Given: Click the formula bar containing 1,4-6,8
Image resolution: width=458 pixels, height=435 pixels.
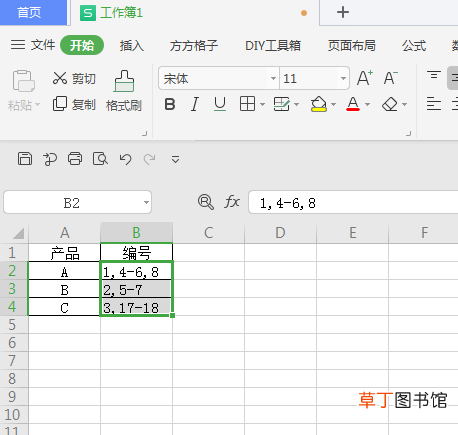Looking at the screenshot, I should (353, 202).
